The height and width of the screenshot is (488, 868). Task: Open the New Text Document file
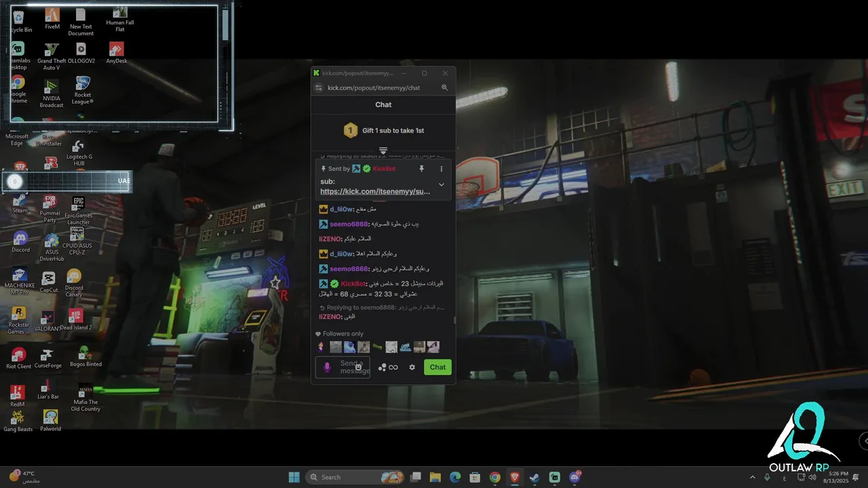(81, 22)
